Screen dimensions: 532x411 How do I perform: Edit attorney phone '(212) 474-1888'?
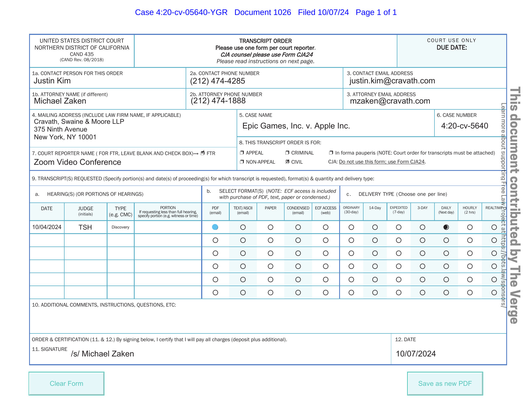coord(265,101)
